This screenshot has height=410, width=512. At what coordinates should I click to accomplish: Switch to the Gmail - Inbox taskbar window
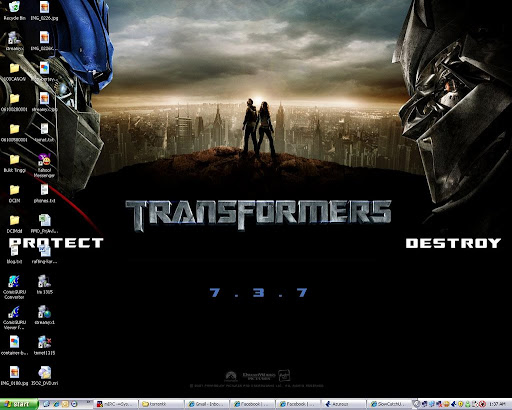point(207,404)
